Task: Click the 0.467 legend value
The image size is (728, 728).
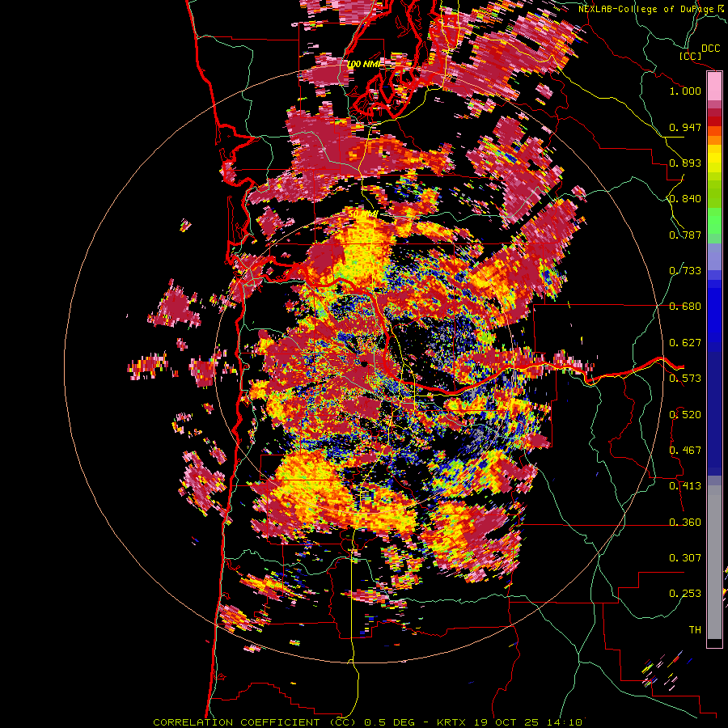Action: (685, 451)
